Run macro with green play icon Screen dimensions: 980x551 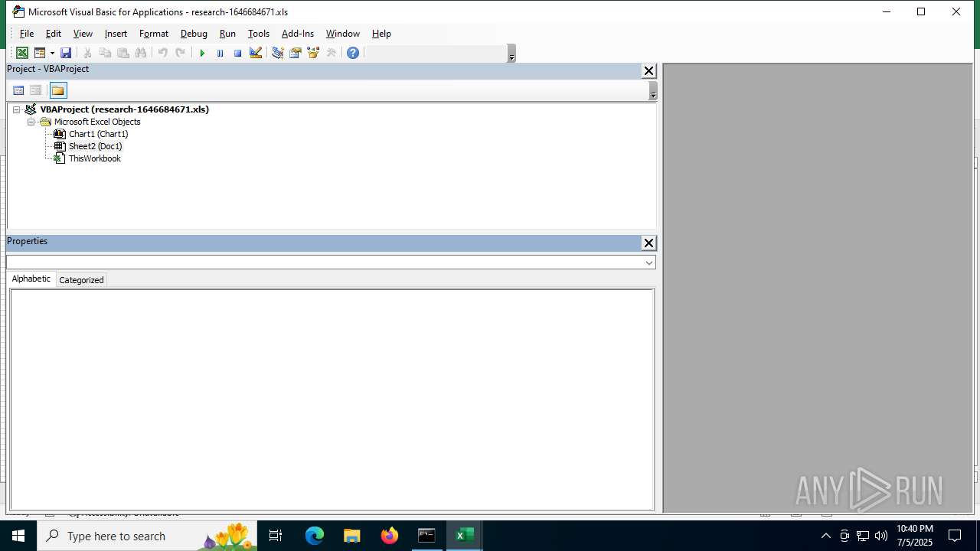point(202,53)
